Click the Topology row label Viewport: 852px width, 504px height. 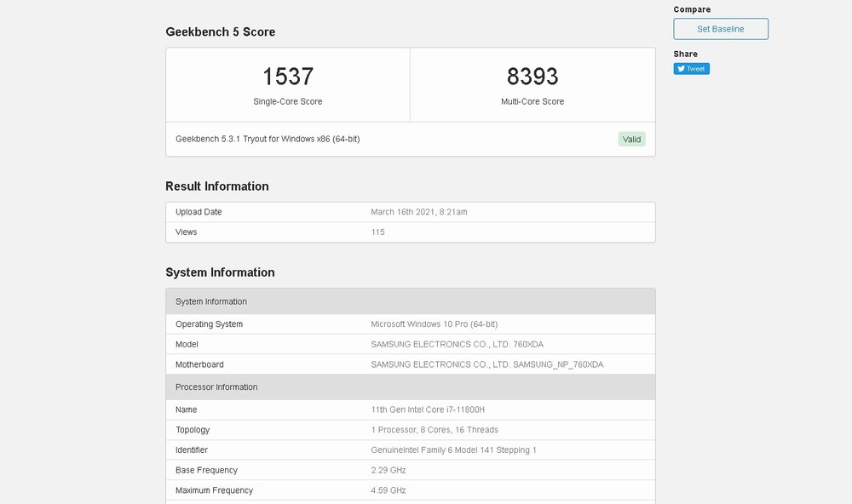click(193, 430)
